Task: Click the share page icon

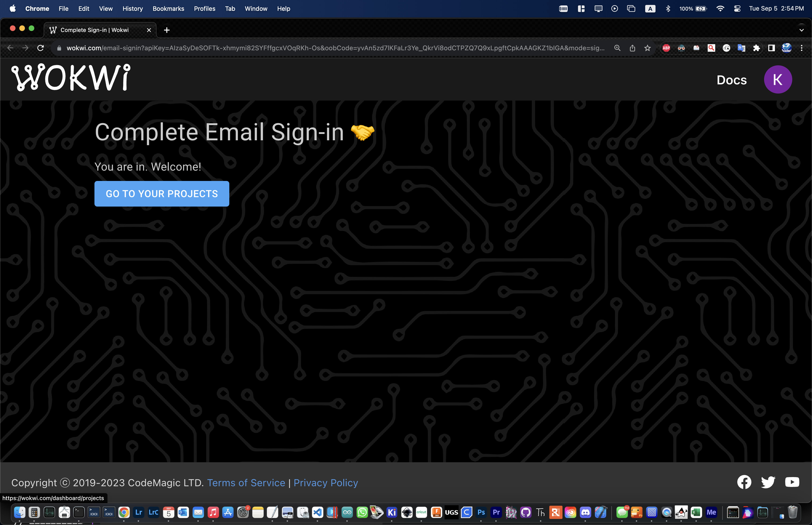Action: coord(632,48)
